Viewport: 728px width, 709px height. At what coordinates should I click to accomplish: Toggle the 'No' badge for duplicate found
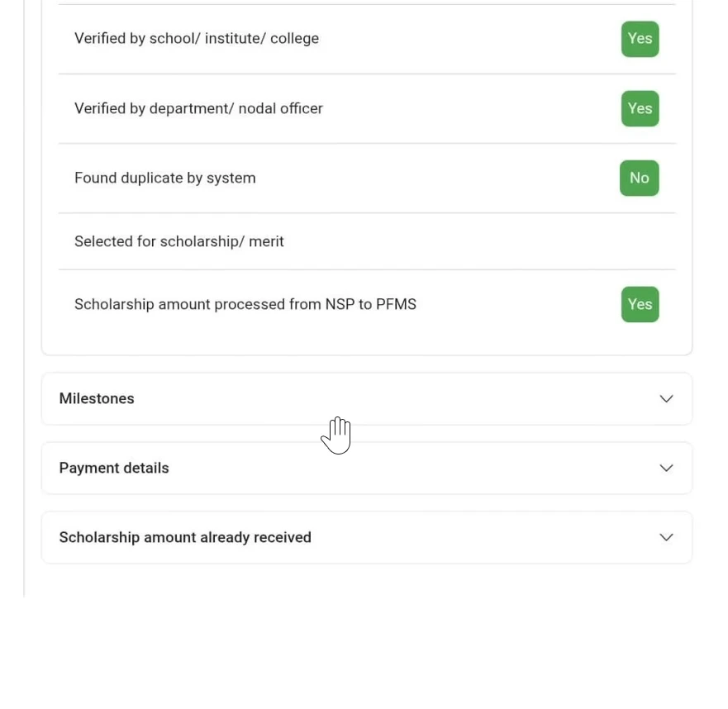[639, 178]
